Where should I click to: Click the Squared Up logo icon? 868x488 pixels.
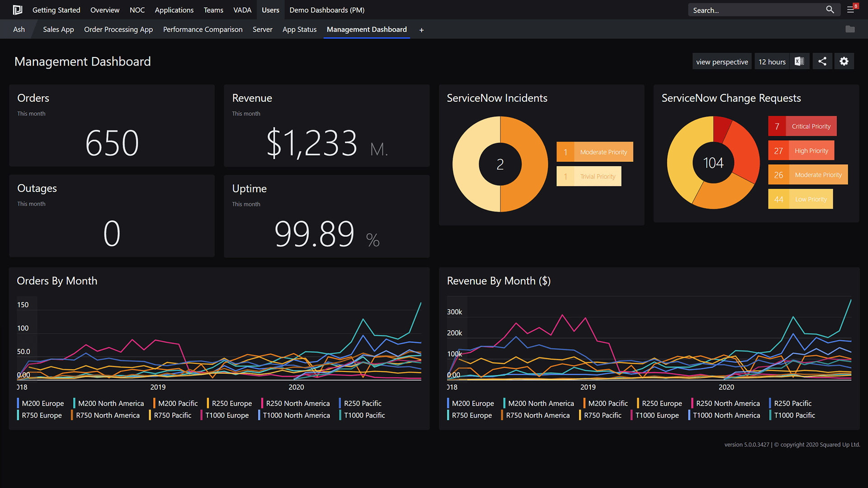(17, 9)
